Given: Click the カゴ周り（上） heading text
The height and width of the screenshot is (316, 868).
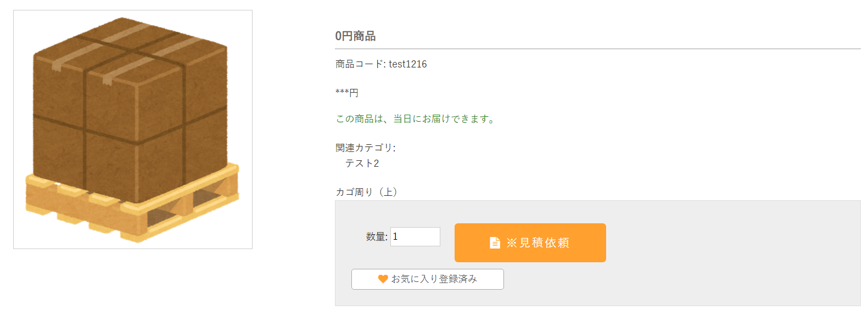Looking at the screenshot, I should [x=366, y=192].
